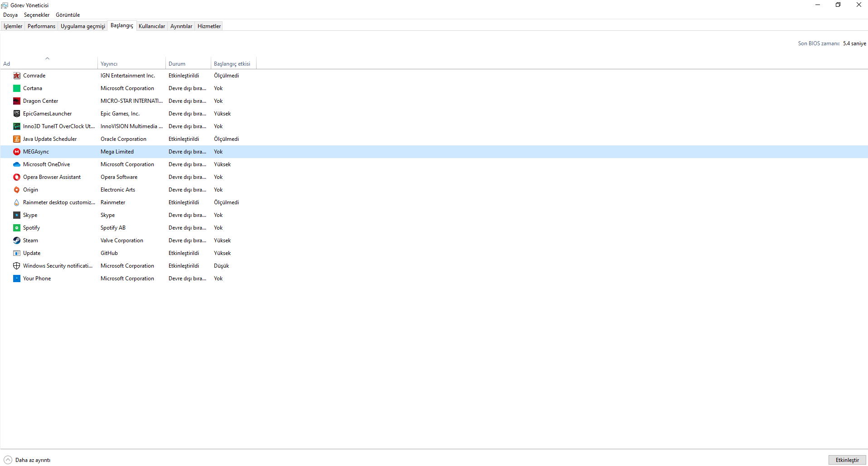Click Update's Yüksek startup impact value
Viewport: 868px width, 466px height.
pyautogui.click(x=222, y=253)
